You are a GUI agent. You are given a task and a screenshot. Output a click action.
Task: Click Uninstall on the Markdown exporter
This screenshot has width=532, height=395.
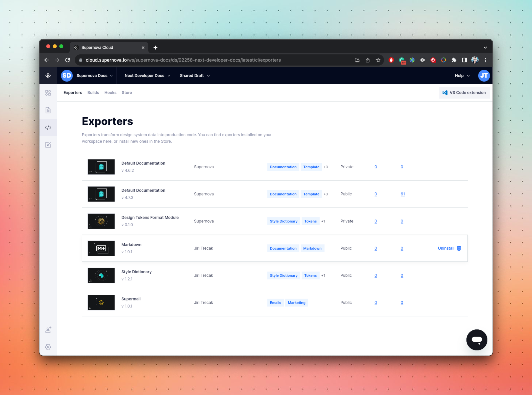coord(446,248)
